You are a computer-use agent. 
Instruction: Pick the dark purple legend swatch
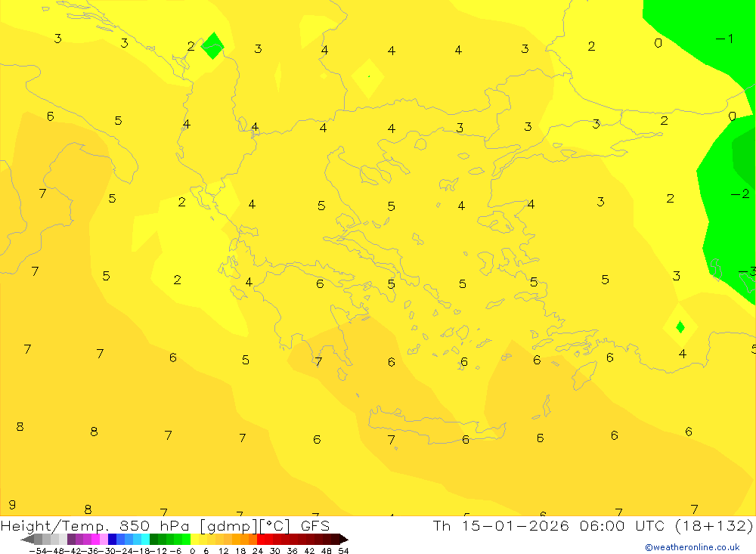point(71,540)
